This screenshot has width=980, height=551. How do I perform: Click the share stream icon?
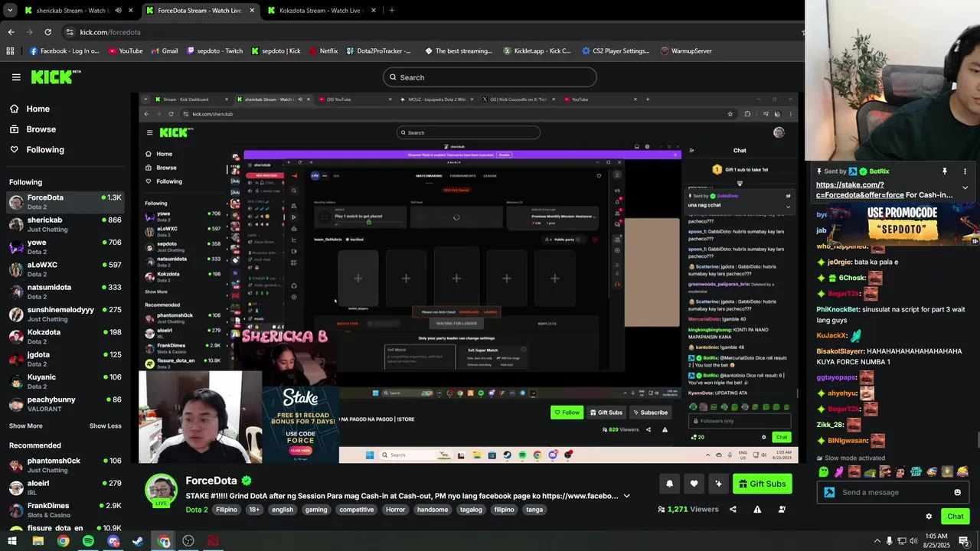click(733, 510)
